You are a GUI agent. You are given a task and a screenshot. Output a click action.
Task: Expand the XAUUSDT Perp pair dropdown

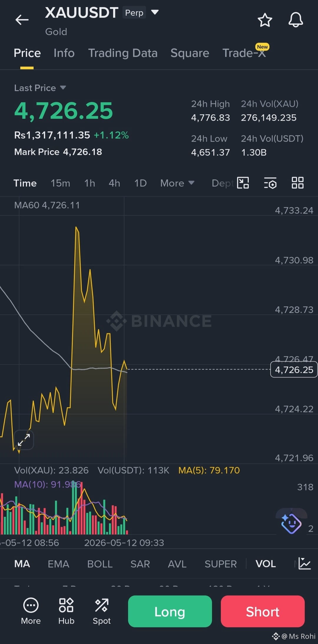(155, 12)
